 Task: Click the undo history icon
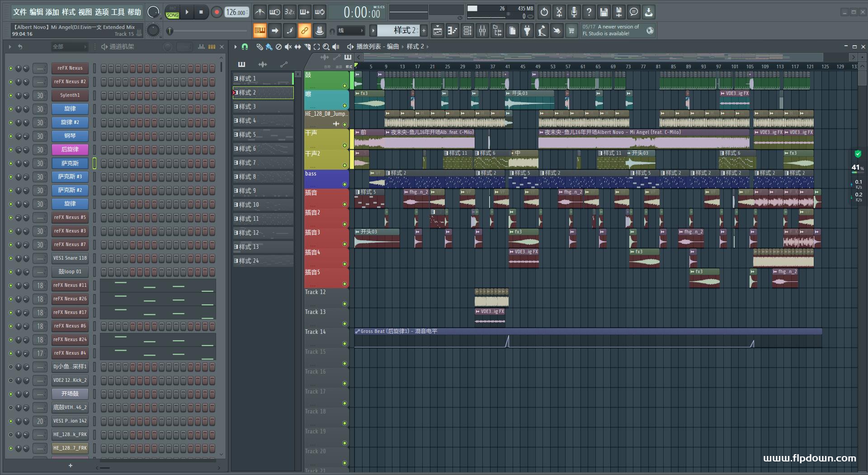[x=544, y=12]
